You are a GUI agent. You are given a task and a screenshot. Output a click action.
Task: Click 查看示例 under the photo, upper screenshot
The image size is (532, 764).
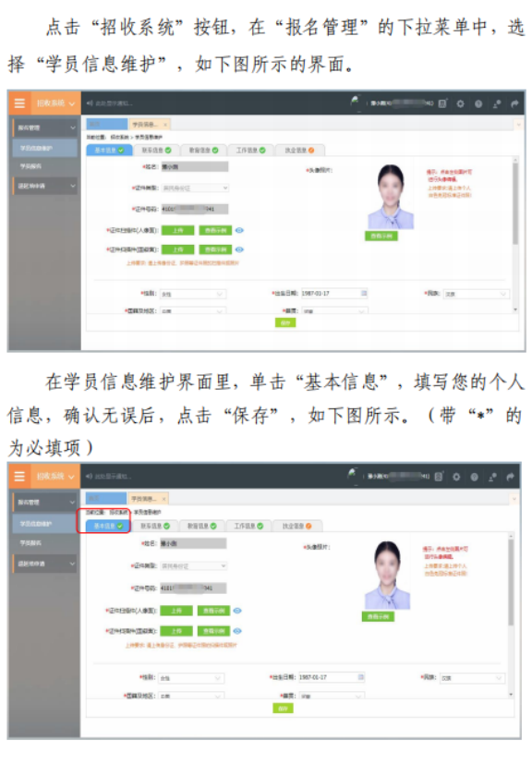(381, 236)
